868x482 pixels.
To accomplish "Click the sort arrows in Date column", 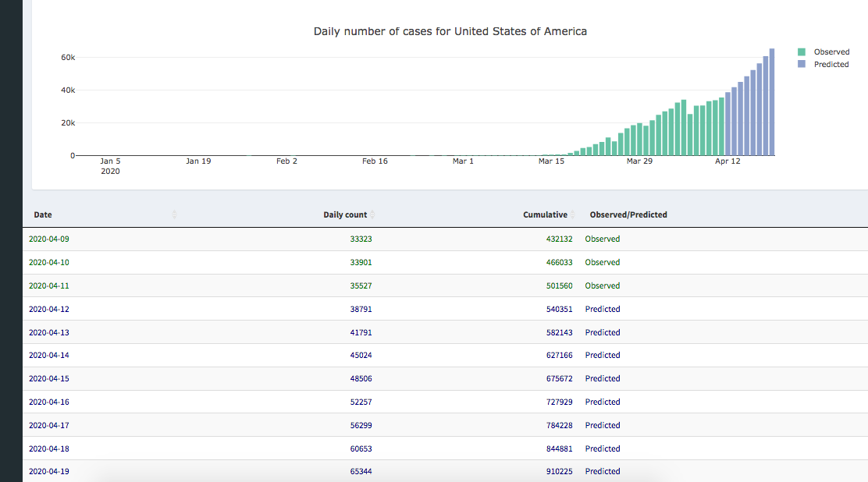I will click(x=174, y=214).
